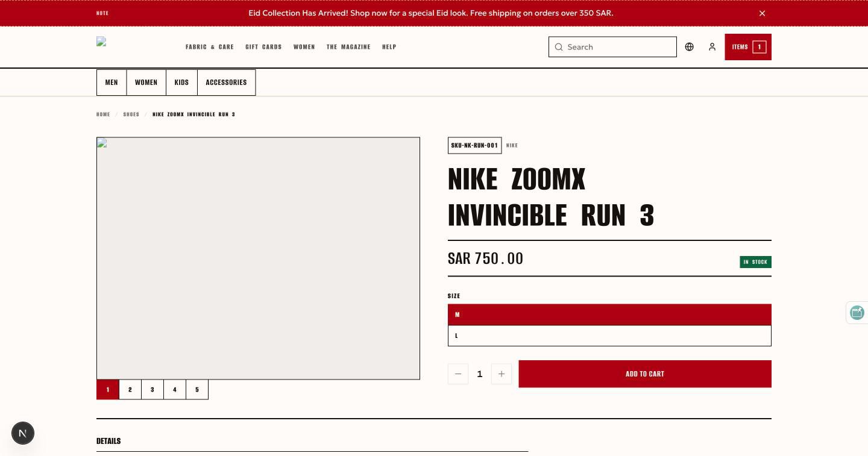Show gallery image 4
The width and height of the screenshot is (868, 456).
pos(175,390)
